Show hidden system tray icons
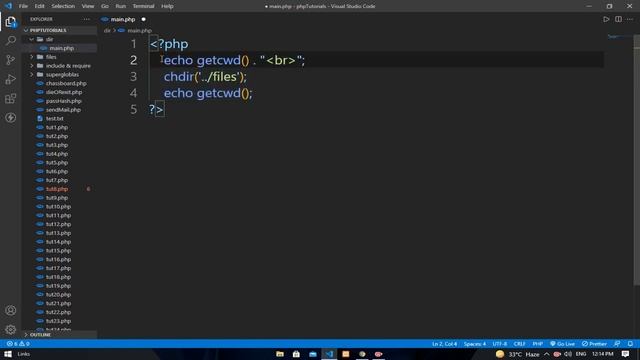The image size is (640, 360). tap(547, 354)
